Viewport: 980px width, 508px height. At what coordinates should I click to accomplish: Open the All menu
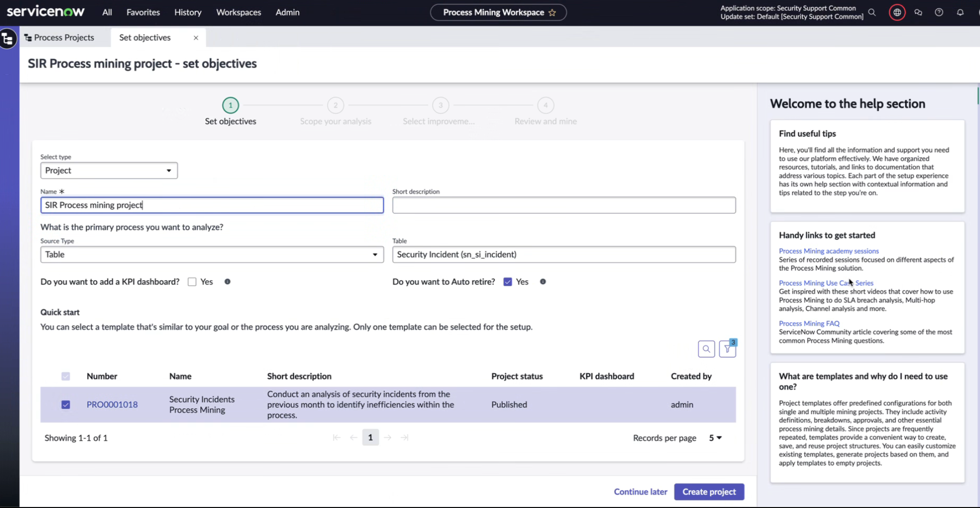point(107,12)
